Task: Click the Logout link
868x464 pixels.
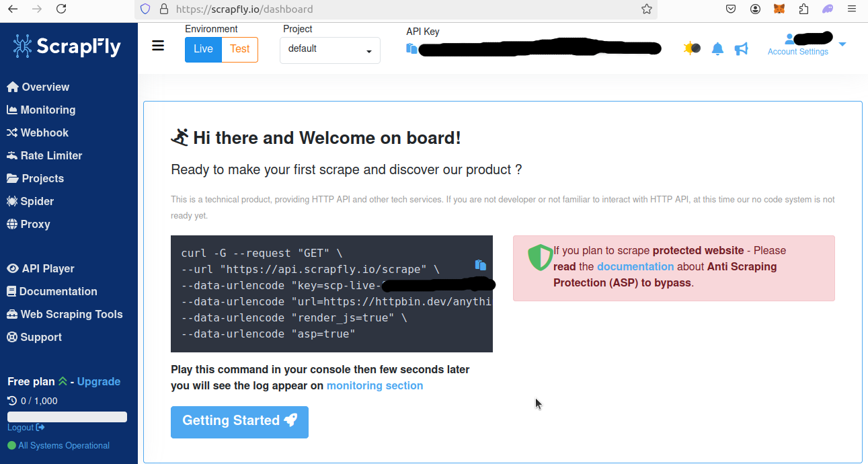Action: [26, 428]
